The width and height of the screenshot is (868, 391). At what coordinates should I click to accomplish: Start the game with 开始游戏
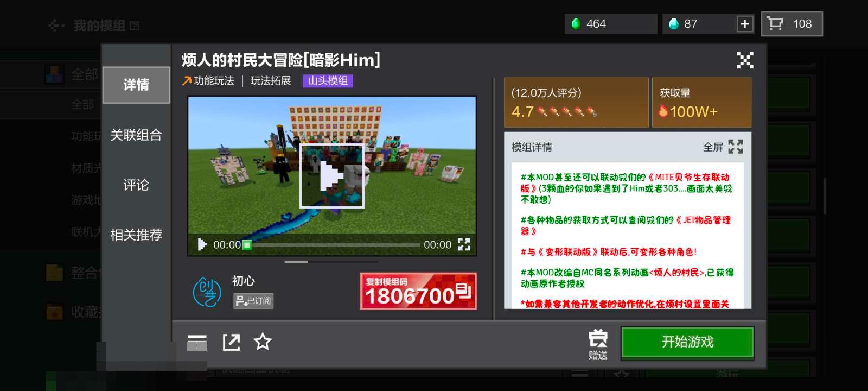(x=687, y=342)
